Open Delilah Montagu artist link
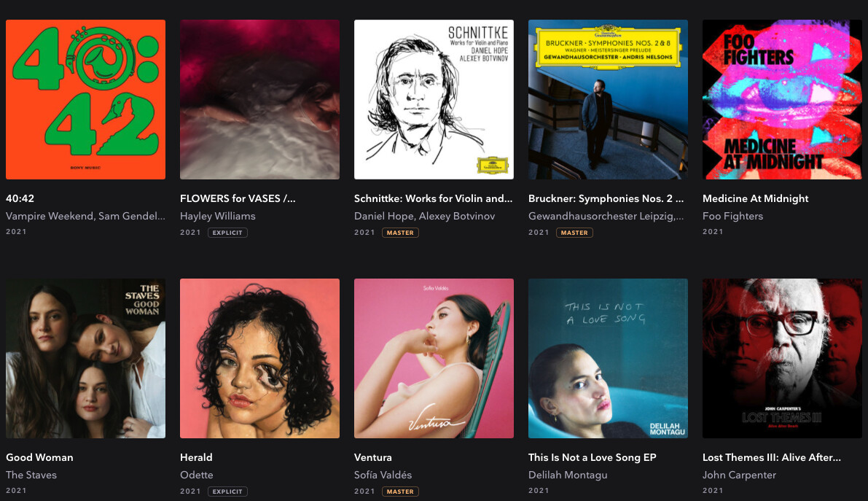Image resolution: width=868 pixels, height=501 pixels. point(568,475)
